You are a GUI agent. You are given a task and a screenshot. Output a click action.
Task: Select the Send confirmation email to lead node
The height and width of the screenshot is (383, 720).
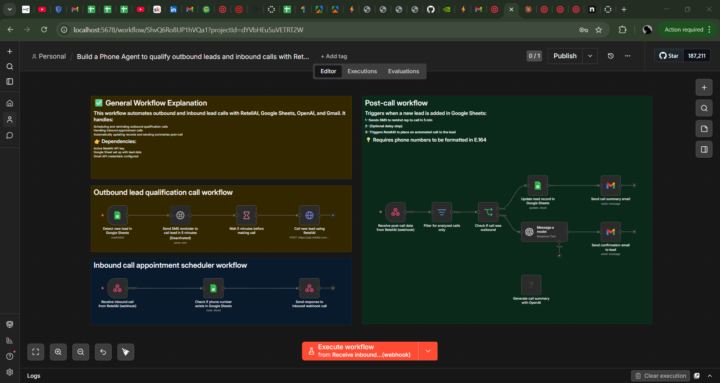click(610, 232)
